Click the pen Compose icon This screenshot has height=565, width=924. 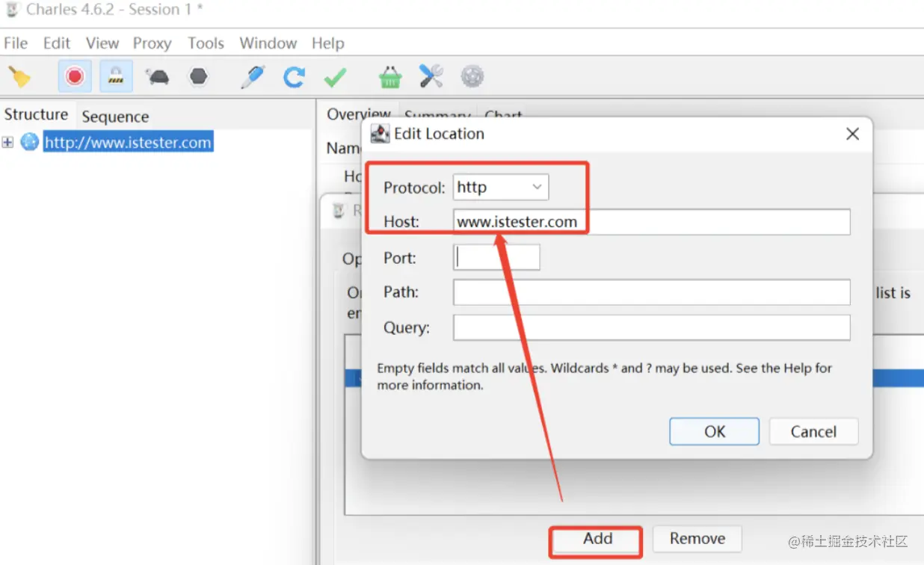pos(253,76)
